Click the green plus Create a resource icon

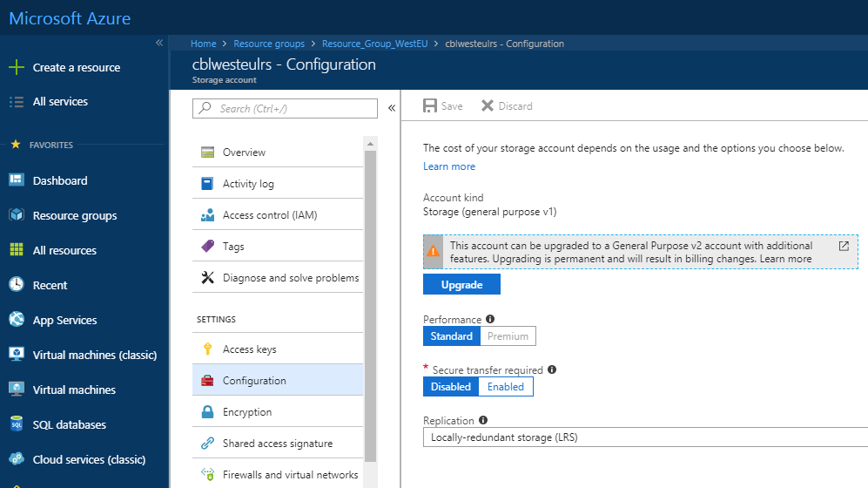coord(16,67)
